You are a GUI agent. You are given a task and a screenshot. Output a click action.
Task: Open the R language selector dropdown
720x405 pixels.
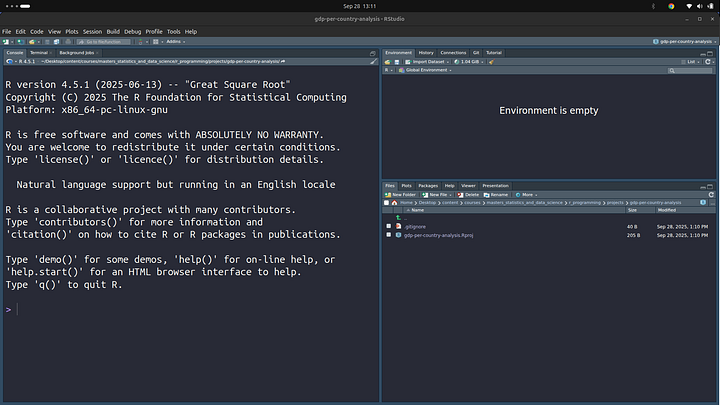point(388,70)
